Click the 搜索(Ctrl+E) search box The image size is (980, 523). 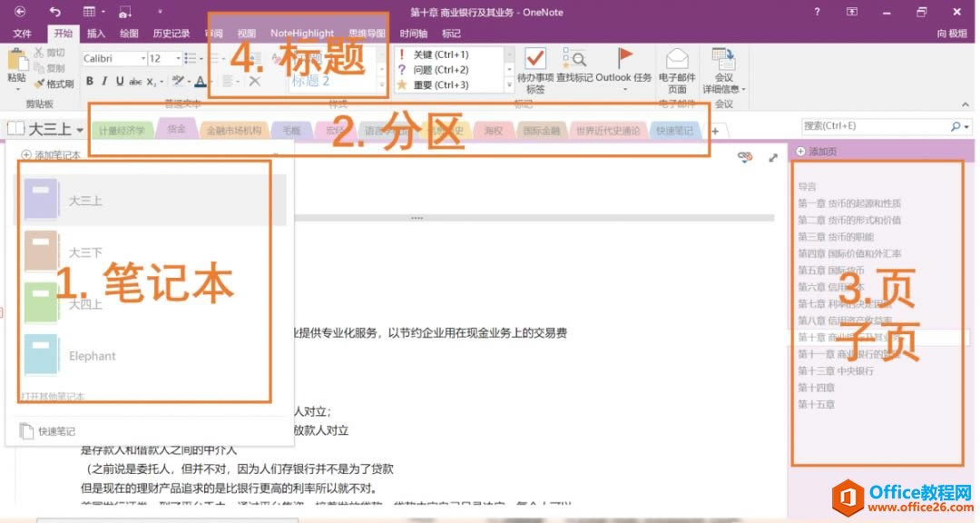point(875,126)
